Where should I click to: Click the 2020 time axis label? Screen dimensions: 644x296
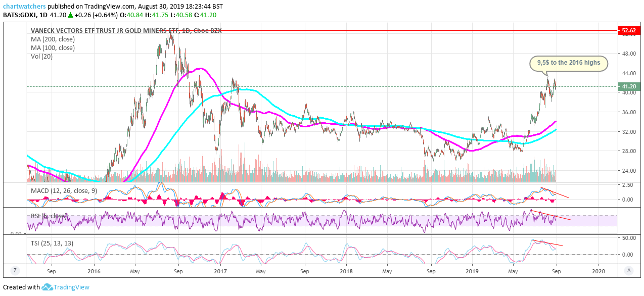[599, 271]
